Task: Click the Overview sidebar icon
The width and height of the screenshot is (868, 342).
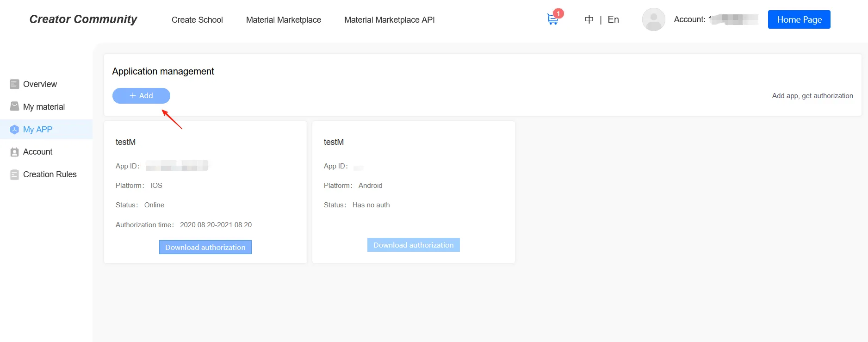Action: click(x=14, y=84)
